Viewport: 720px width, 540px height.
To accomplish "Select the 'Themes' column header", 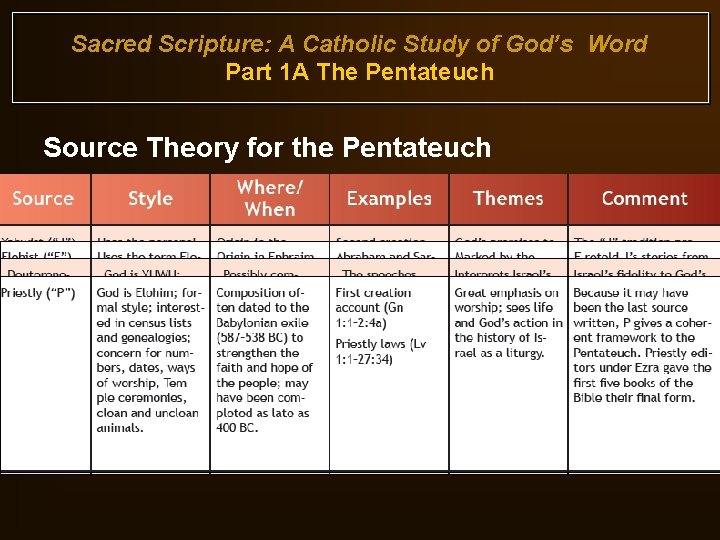I will pyautogui.click(x=508, y=199).
